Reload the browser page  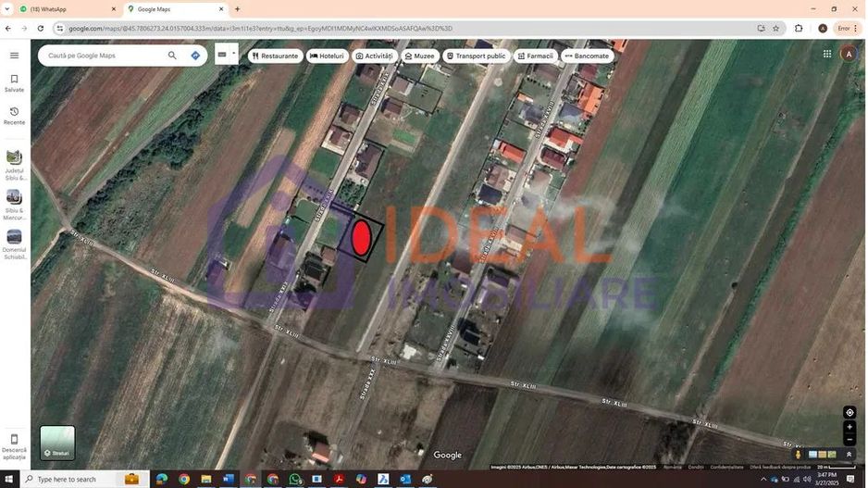click(41, 29)
